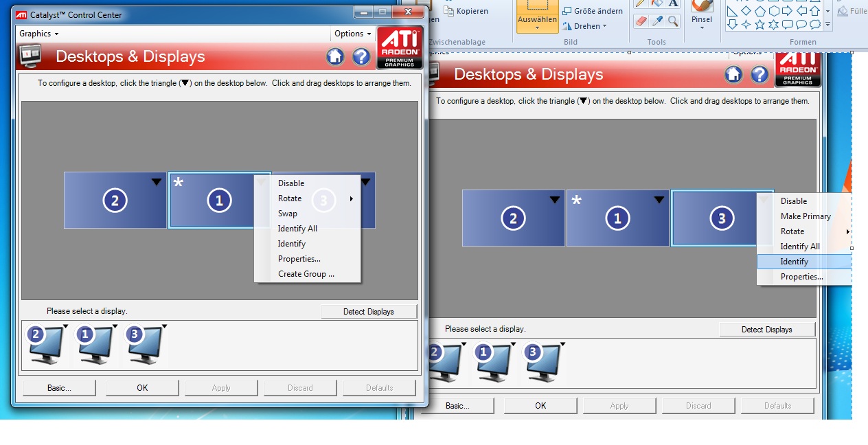
Task: Click Help icon in the pasted Paint screenshot
Action: click(759, 74)
